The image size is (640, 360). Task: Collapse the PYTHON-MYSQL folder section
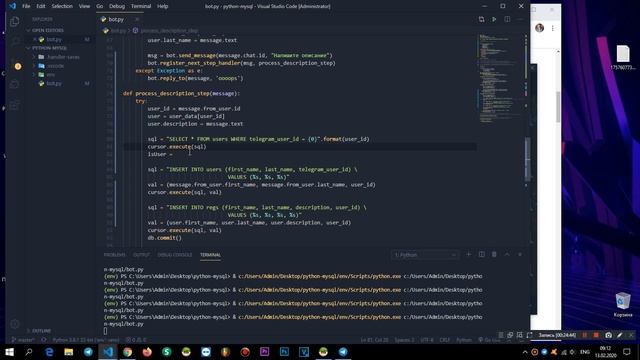[49, 48]
